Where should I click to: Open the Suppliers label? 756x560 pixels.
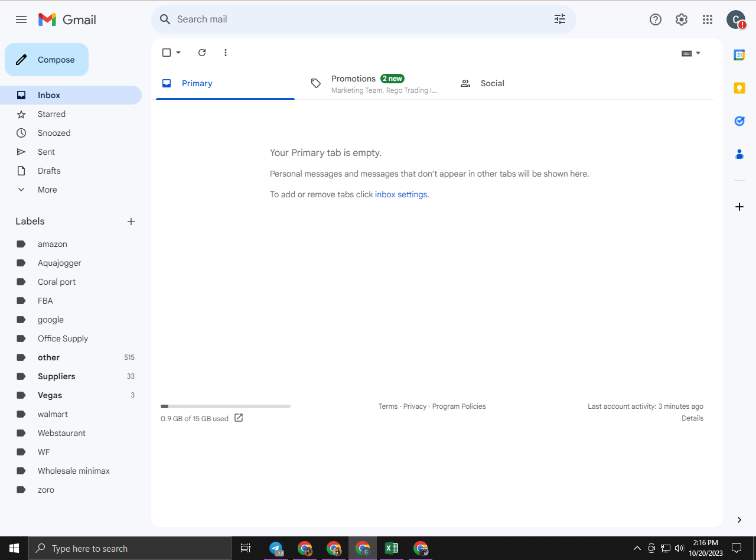[x=71, y=376]
